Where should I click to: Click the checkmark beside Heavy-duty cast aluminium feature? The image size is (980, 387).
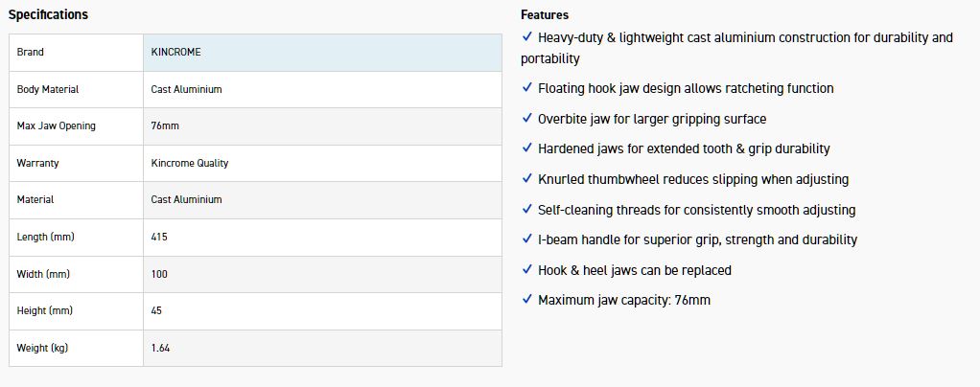[526, 36]
